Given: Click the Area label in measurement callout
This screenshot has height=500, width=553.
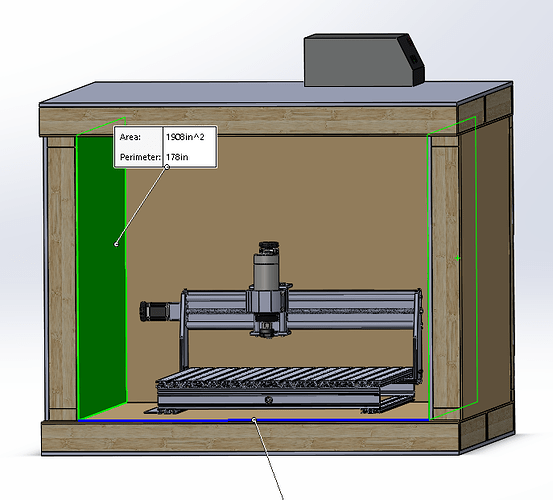Looking at the screenshot, I should pyautogui.click(x=130, y=137).
